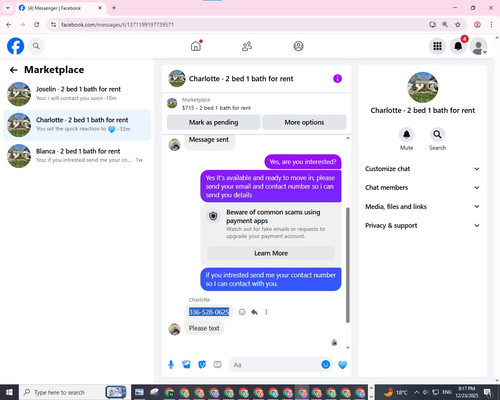The width and height of the screenshot is (500, 400).
Task: Focus the Aa message input field
Action: 275,365
